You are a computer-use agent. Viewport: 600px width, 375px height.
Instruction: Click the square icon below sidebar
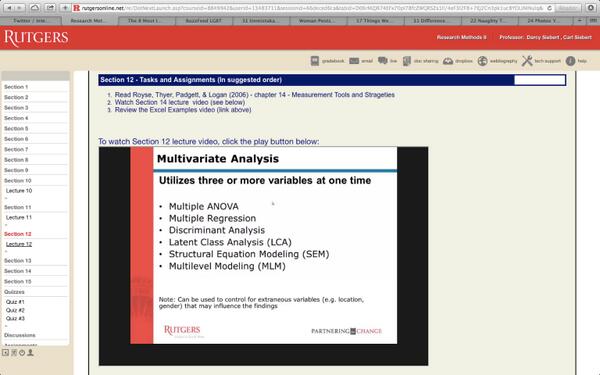coord(5,353)
